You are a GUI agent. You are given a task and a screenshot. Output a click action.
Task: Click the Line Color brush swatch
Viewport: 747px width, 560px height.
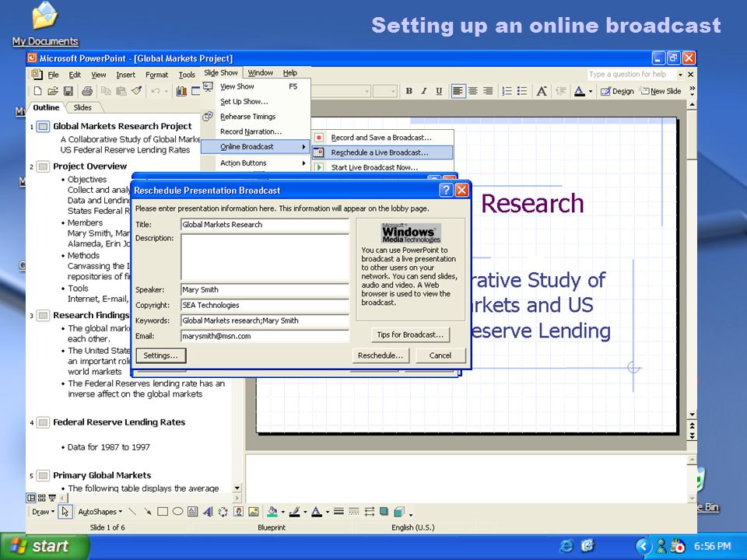coord(295,512)
